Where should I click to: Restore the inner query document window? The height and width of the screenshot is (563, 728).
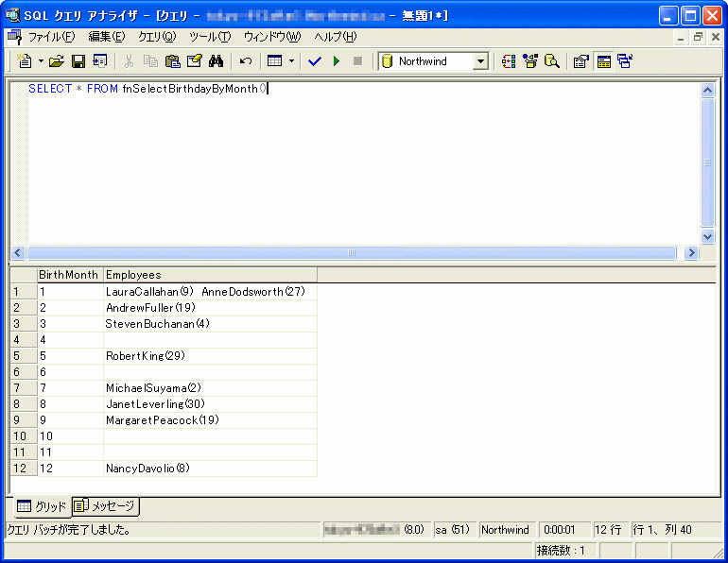point(698,37)
